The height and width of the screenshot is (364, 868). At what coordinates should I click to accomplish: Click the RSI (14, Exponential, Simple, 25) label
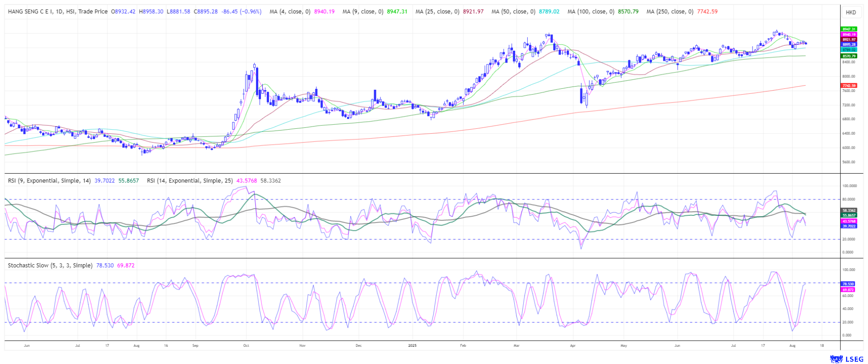point(189,180)
